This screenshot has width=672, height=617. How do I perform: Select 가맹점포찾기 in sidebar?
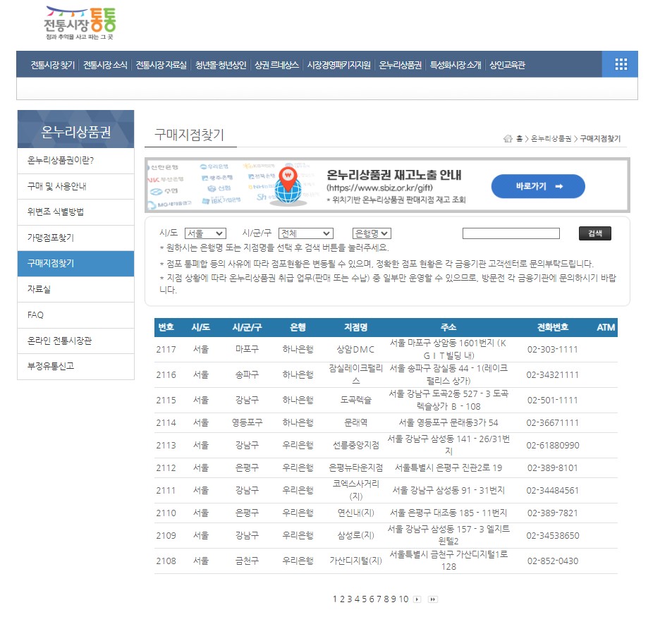point(76,238)
